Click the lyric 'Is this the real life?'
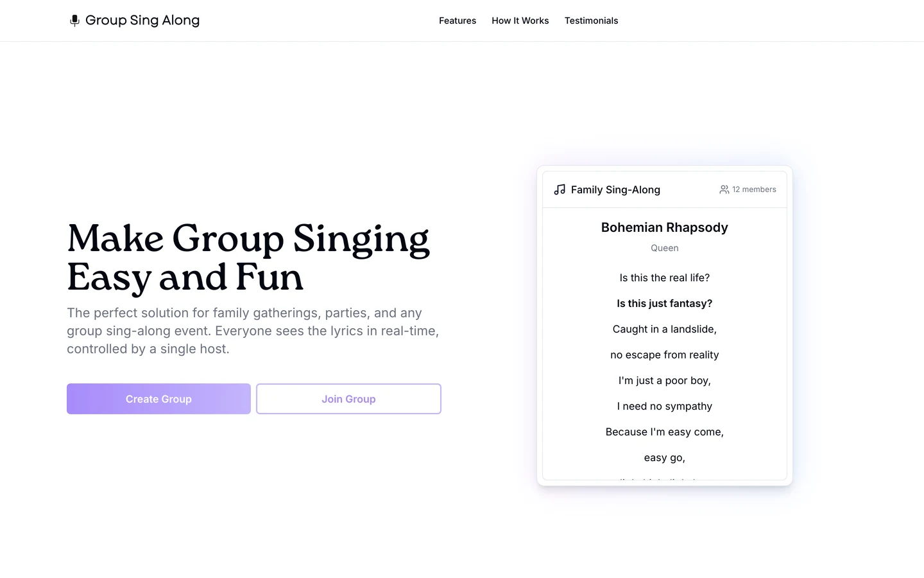 (665, 277)
